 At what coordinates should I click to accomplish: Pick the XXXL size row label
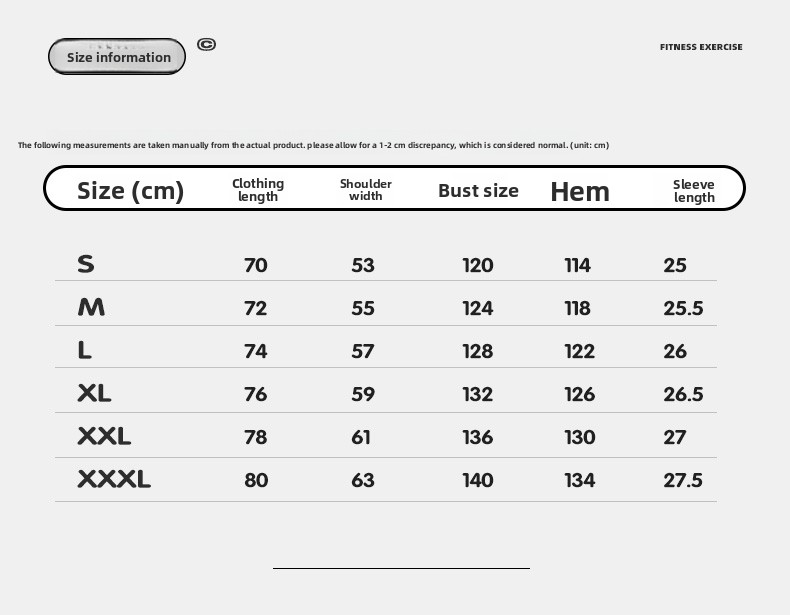tap(114, 479)
